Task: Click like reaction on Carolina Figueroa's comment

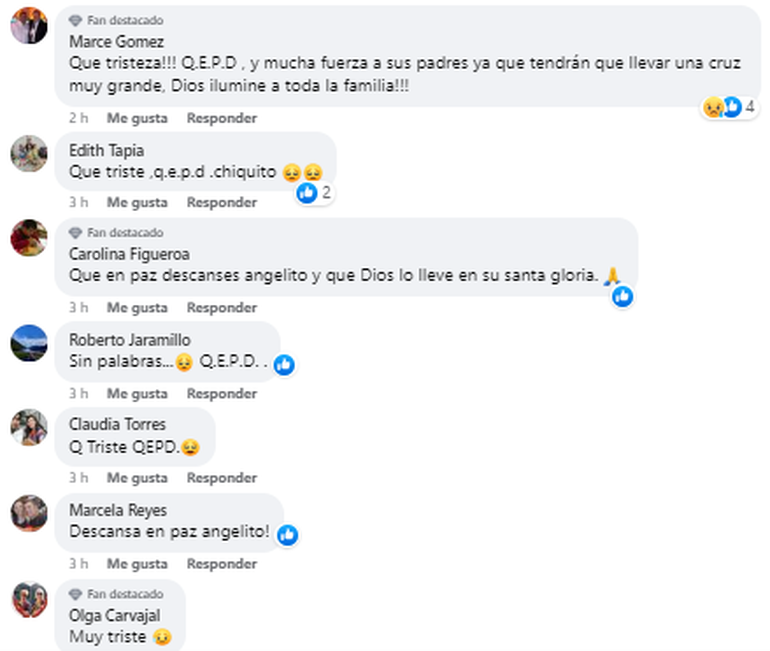Action: pyautogui.click(x=622, y=296)
